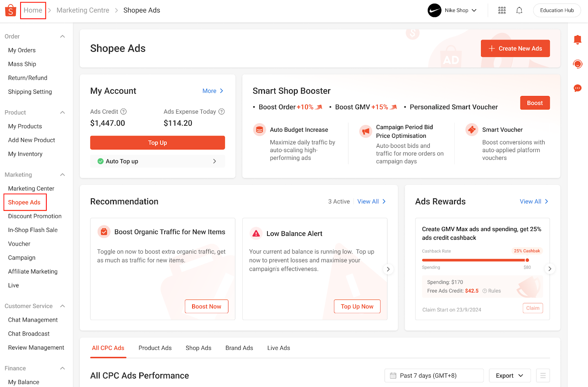Click the Ads Expense Today help icon
The image size is (588, 387).
[221, 112]
